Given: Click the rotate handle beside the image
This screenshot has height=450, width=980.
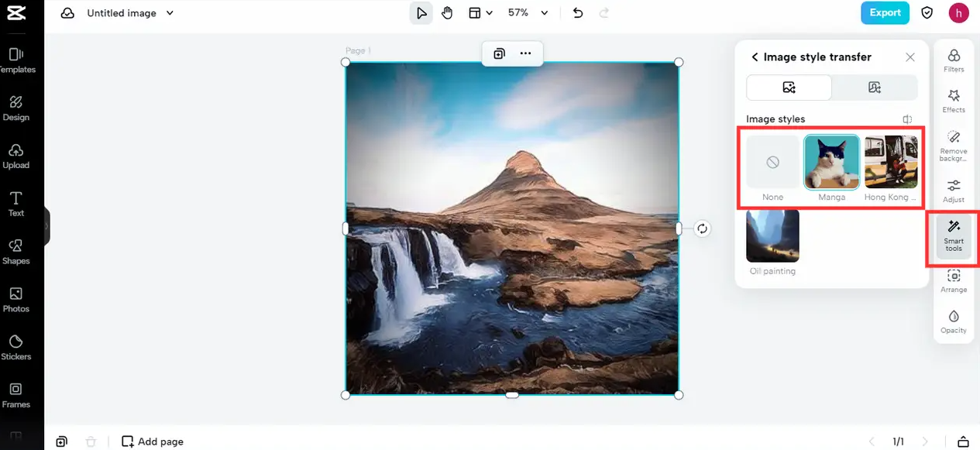Looking at the screenshot, I should click(702, 228).
